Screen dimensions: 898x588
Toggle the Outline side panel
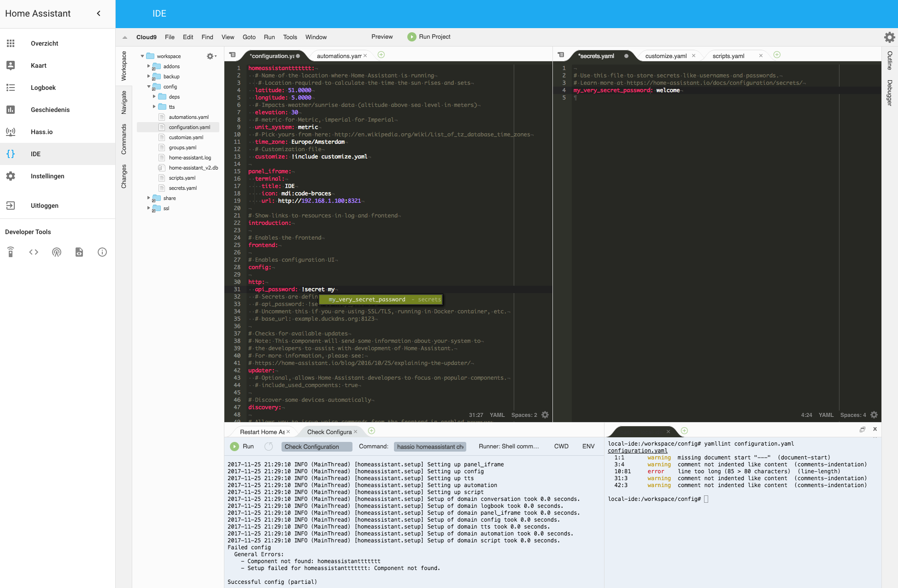point(890,60)
